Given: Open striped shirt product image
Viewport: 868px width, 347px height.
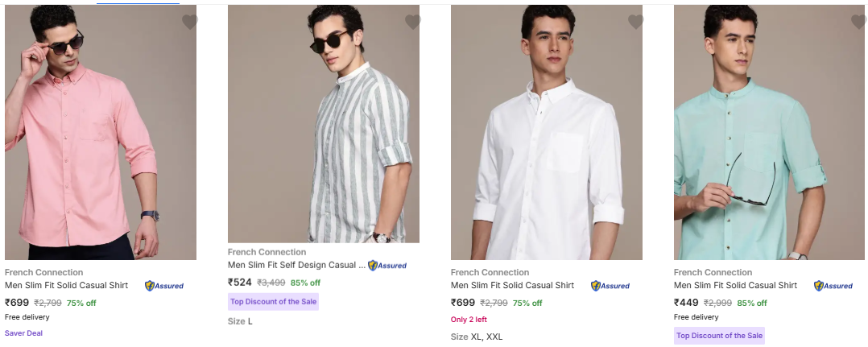Looking at the screenshot, I should click(x=324, y=125).
